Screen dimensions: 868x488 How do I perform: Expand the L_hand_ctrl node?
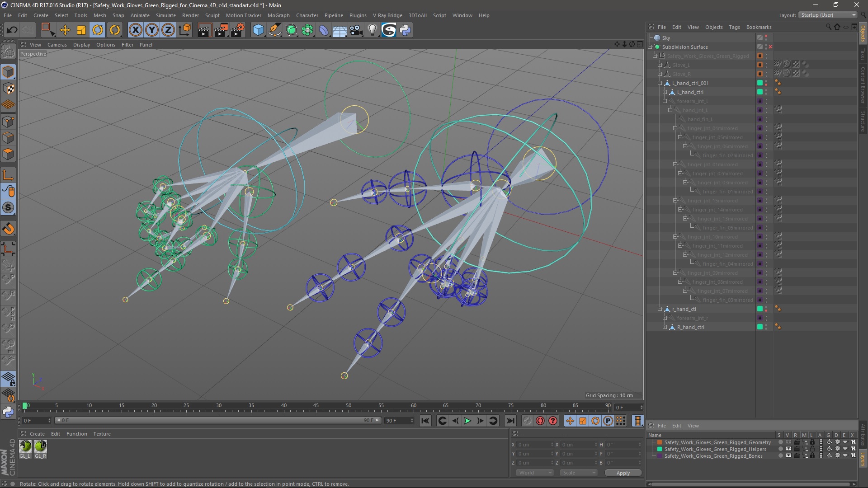tap(665, 92)
